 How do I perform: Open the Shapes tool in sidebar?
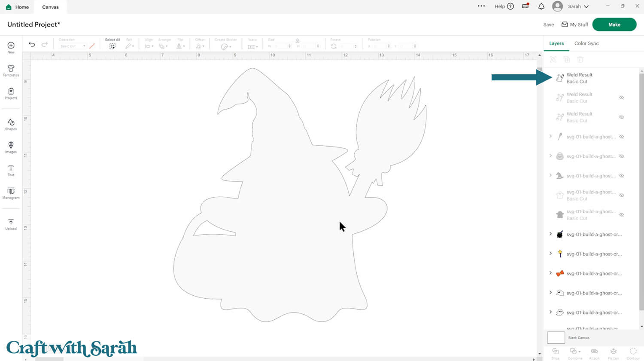click(11, 124)
